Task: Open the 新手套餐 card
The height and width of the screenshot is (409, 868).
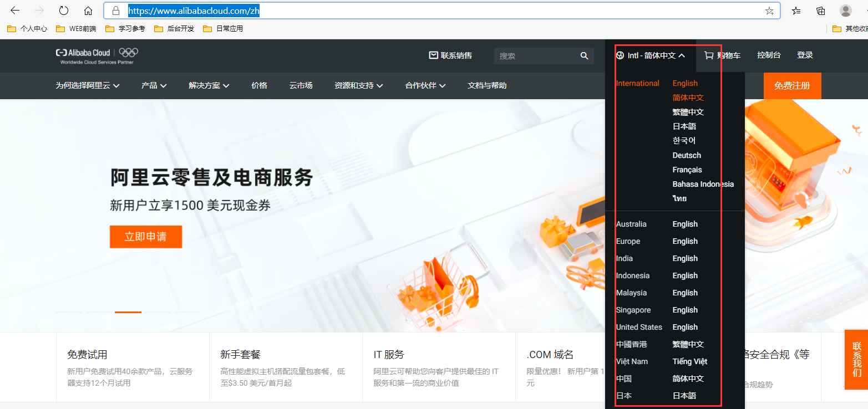Action: tap(286, 367)
